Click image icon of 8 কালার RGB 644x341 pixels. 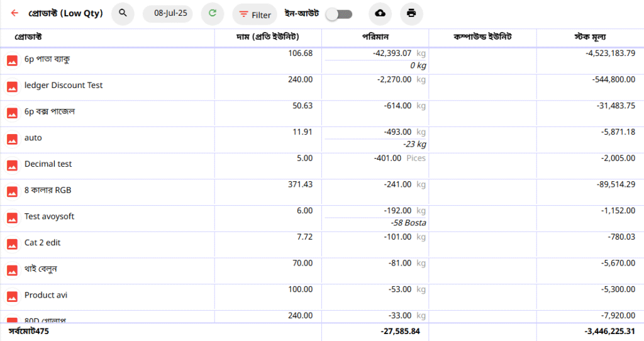tap(13, 192)
